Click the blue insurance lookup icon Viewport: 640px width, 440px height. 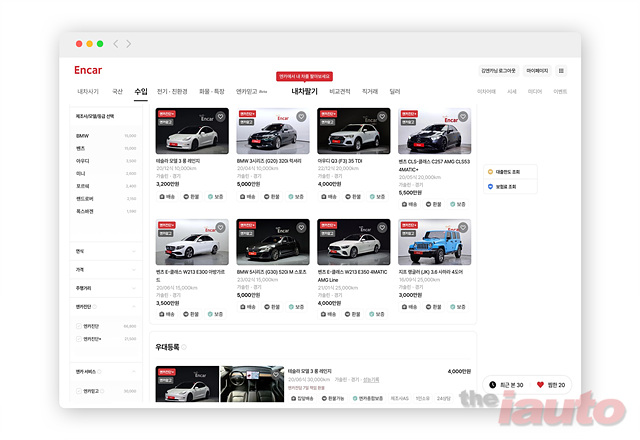coord(491,187)
